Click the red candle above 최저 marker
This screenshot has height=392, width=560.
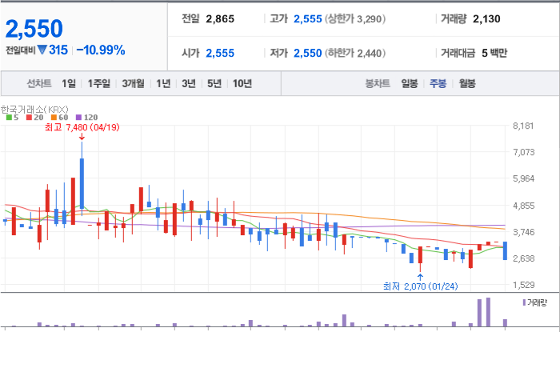pos(420,255)
